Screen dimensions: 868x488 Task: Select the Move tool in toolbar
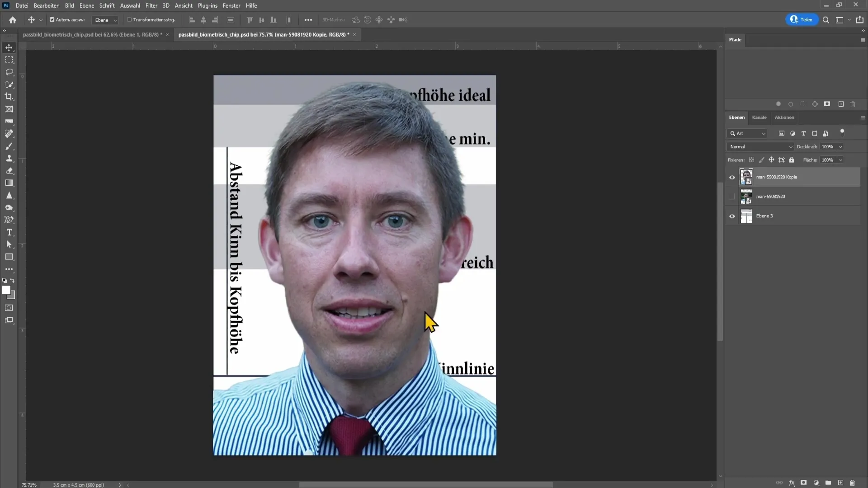[x=9, y=47]
